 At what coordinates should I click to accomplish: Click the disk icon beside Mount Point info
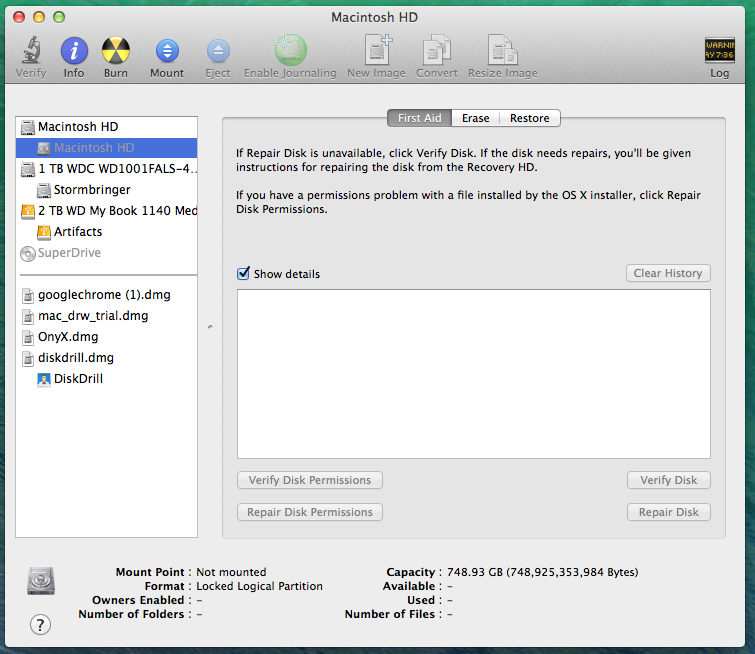click(41, 581)
